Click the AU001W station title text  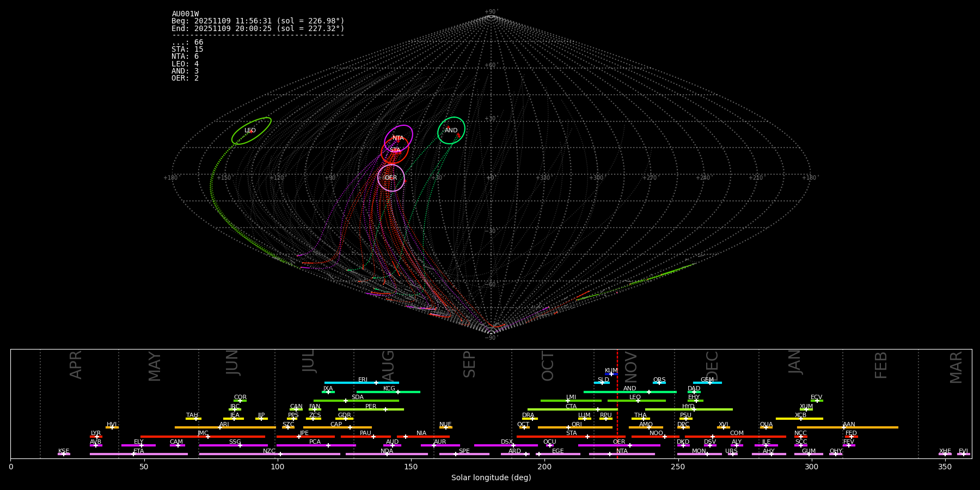pyautogui.click(x=185, y=14)
